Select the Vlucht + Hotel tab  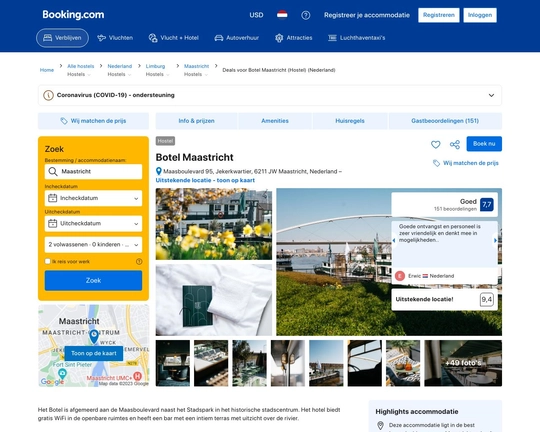pyautogui.click(x=174, y=38)
